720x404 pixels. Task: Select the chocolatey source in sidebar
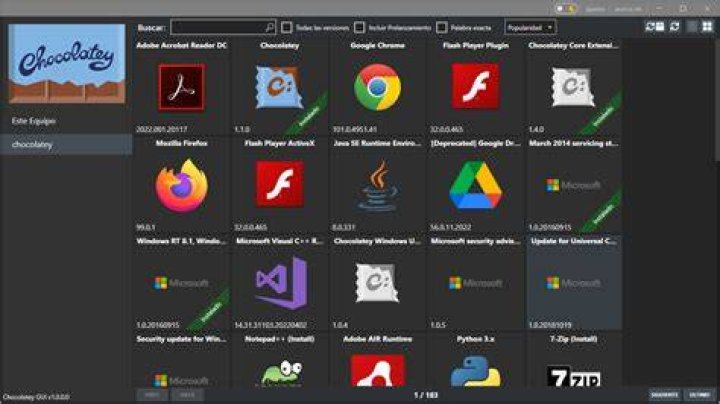(x=67, y=145)
